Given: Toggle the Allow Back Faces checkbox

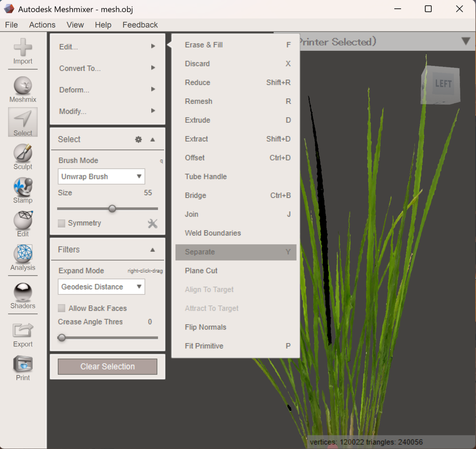Looking at the screenshot, I should (61, 308).
